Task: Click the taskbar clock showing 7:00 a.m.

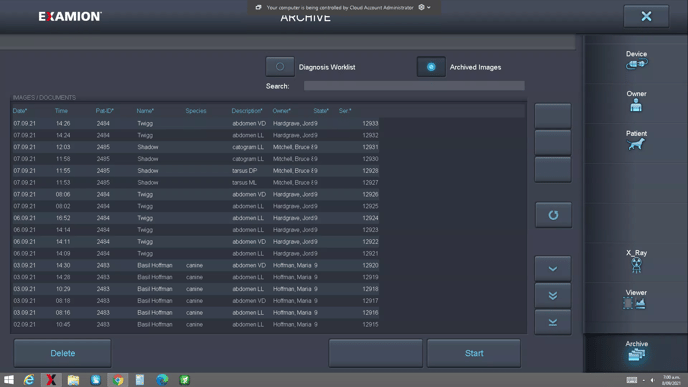Action: [x=672, y=380]
